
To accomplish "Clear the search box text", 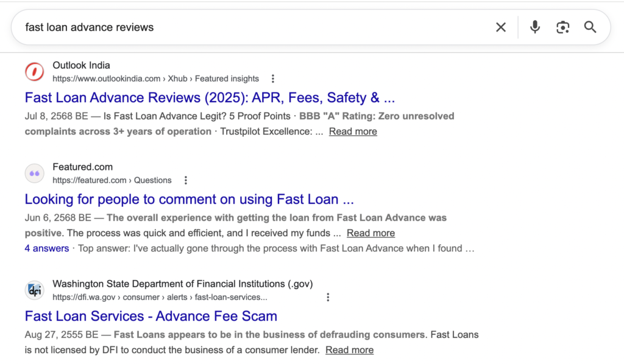I will click(x=500, y=27).
